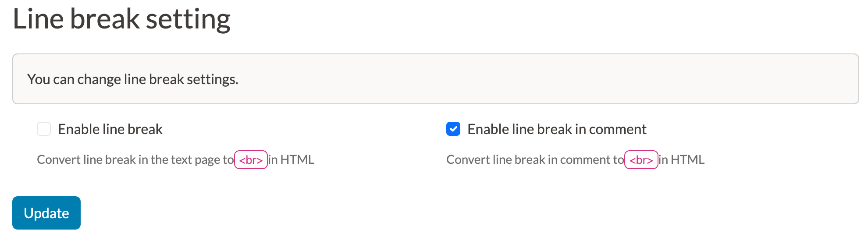868x237 pixels.
Task: Click the word "settings." in the info box
Action: [x=213, y=79]
